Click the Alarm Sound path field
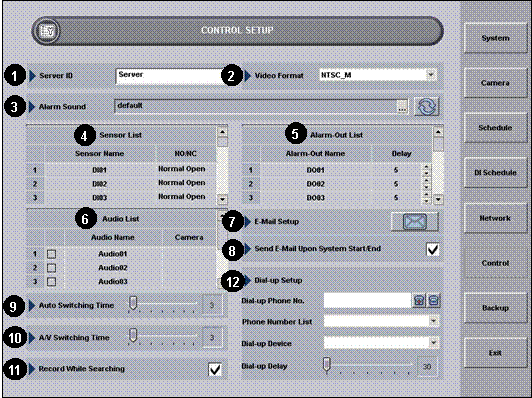The image size is (532, 398). (256, 107)
